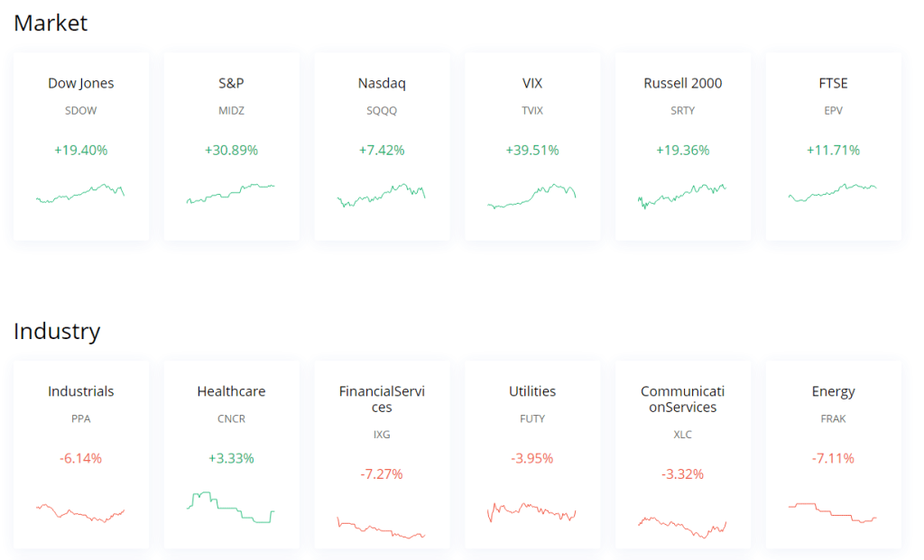Click the XLC ticker symbol label

tap(682, 434)
